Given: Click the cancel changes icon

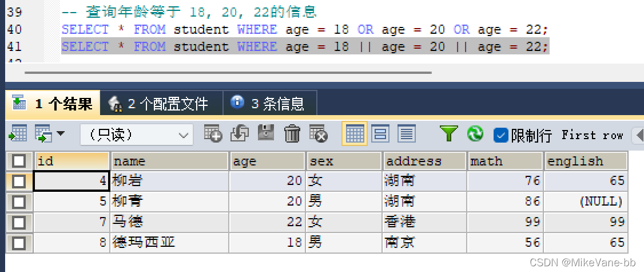Looking at the screenshot, I should [319, 134].
